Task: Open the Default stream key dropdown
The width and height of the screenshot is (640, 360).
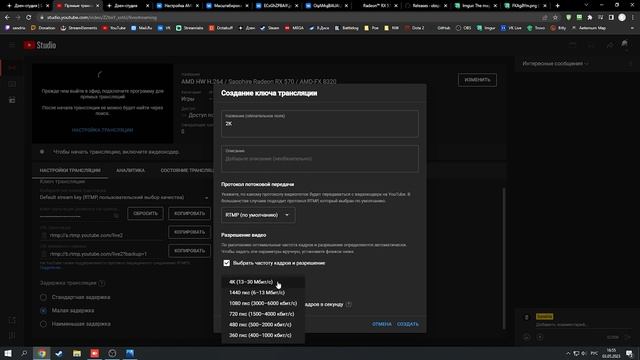Action: 124,198
